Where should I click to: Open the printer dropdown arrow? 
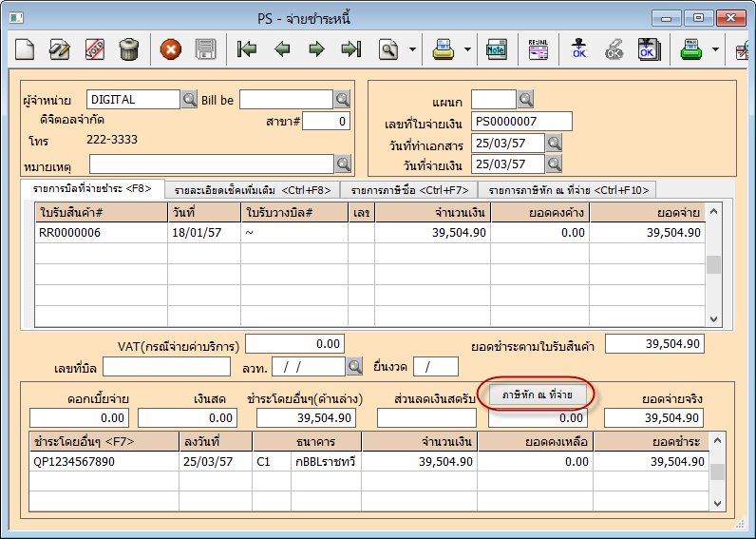click(467, 48)
